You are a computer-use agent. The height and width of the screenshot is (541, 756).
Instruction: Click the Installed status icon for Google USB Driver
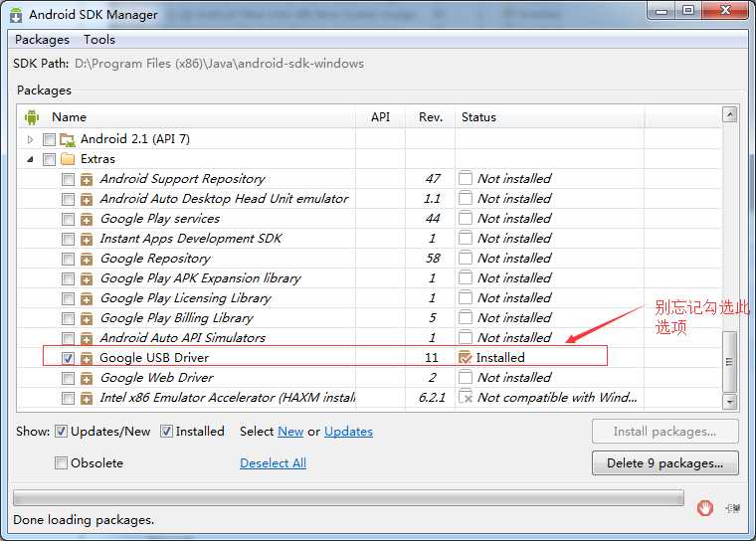tap(466, 357)
